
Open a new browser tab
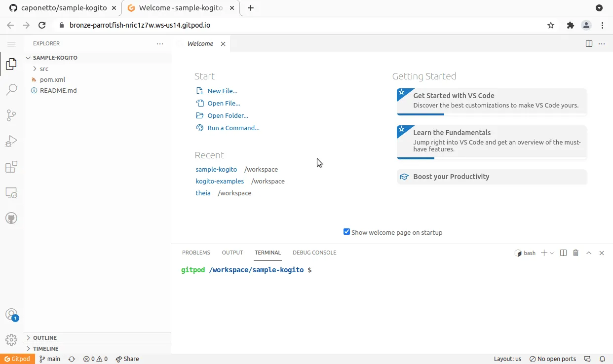point(251,8)
